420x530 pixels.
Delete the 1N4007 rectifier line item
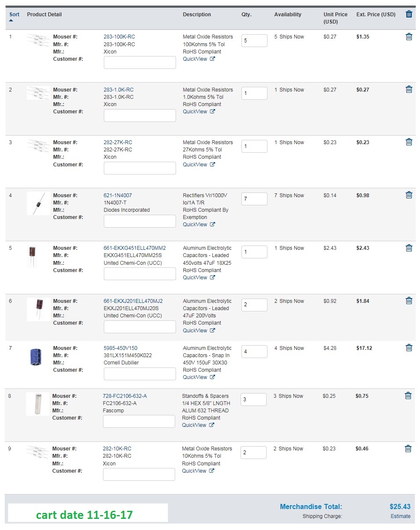tap(409, 195)
